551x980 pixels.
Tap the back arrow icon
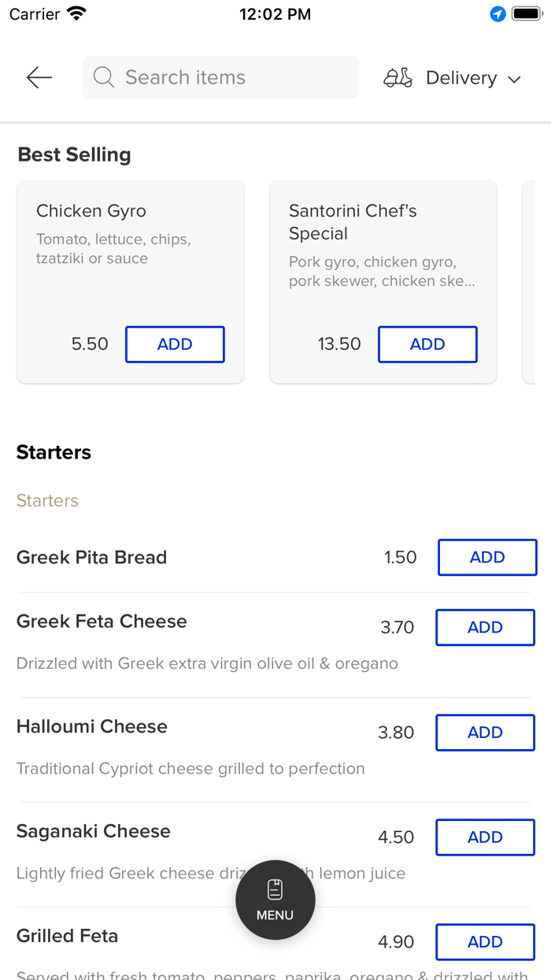coord(39,77)
